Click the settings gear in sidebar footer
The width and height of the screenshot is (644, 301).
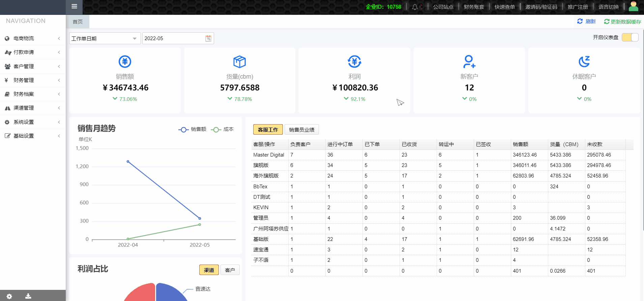click(x=9, y=296)
